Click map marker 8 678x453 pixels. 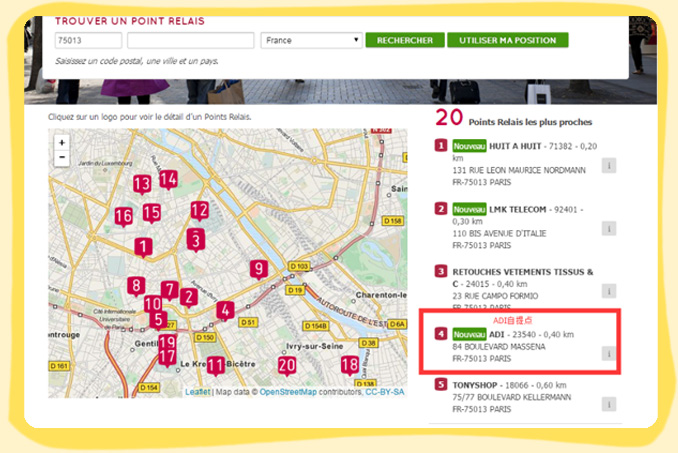136,286
